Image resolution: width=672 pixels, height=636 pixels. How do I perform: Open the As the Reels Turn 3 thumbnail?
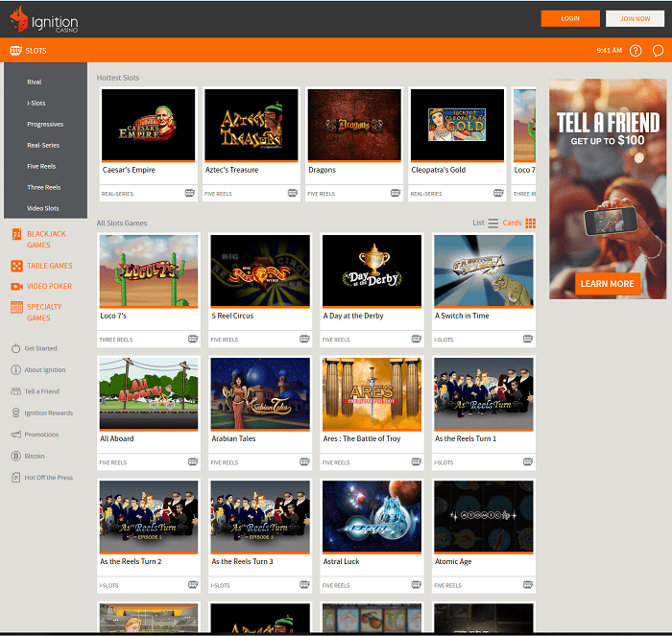260,516
